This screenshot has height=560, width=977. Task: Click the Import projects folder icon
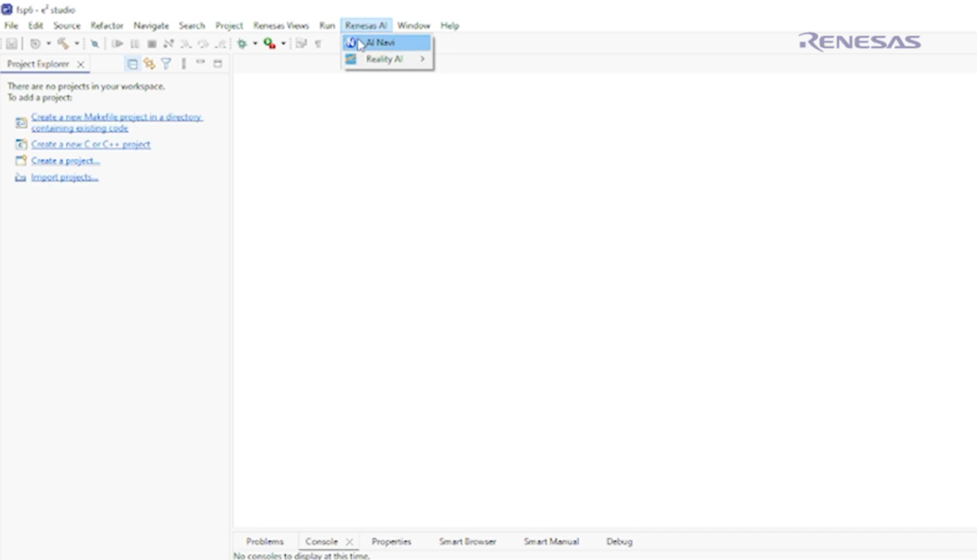coord(21,177)
